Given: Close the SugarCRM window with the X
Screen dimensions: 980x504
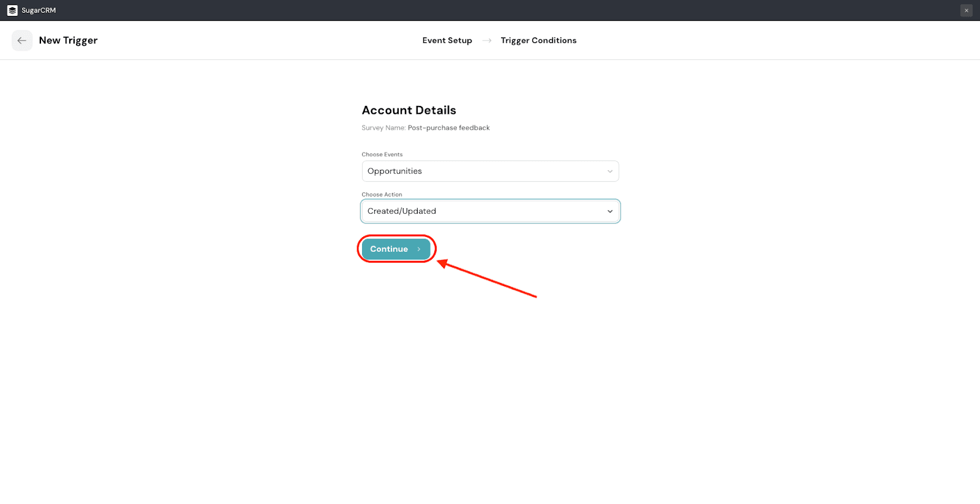Looking at the screenshot, I should (x=966, y=10).
